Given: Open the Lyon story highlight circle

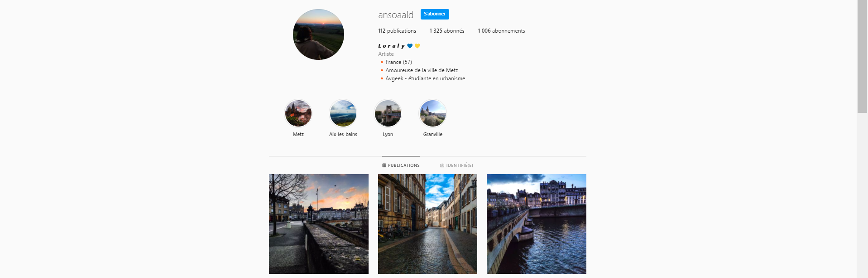Looking at the screenshot, I should click(x=388, y=113).
